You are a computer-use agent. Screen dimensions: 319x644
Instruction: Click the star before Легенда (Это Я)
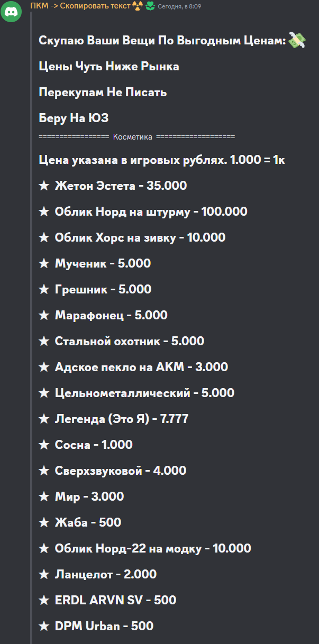tap(44, 419)
